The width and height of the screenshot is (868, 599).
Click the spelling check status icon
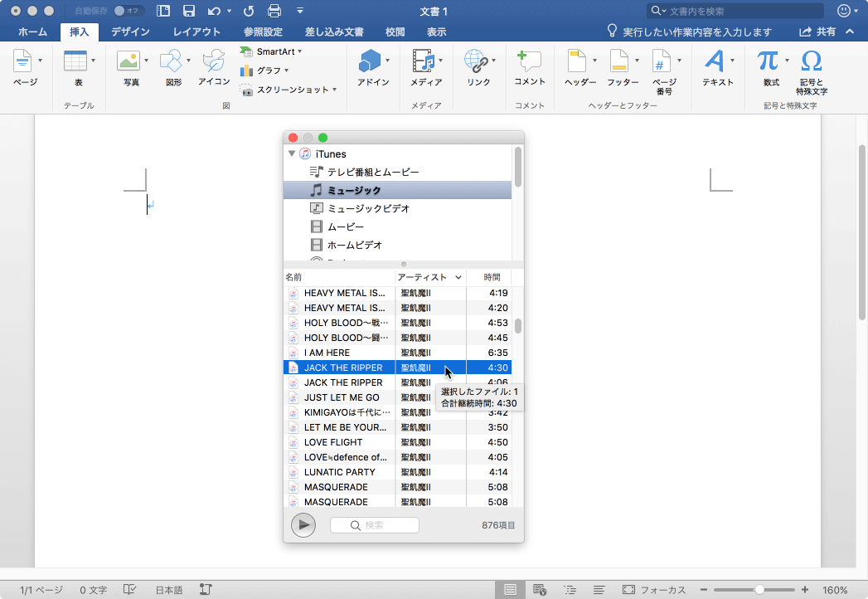[129, 590]
